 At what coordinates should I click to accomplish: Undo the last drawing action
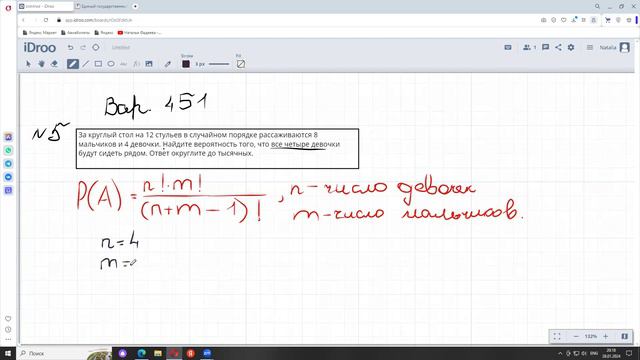click(70, 47)
